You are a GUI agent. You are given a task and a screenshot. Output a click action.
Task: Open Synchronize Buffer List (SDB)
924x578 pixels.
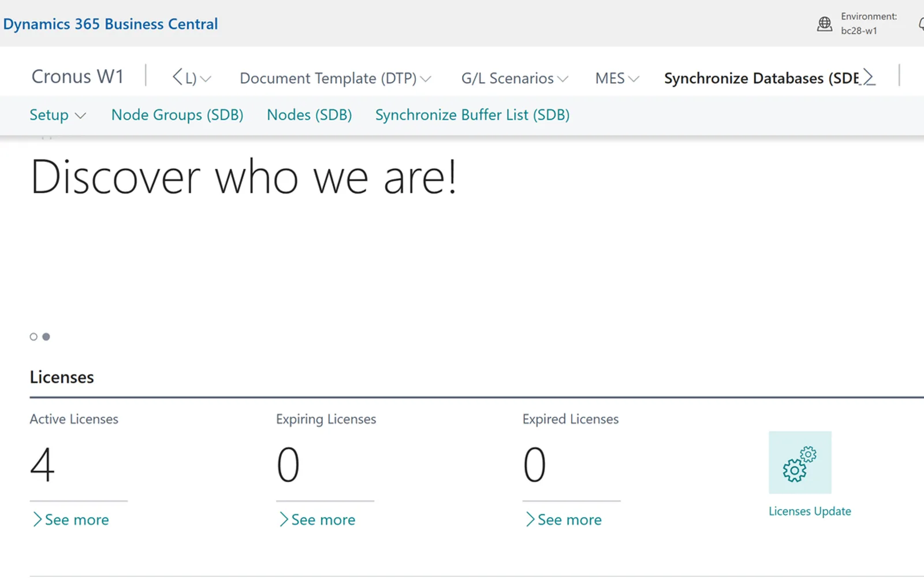472,115
